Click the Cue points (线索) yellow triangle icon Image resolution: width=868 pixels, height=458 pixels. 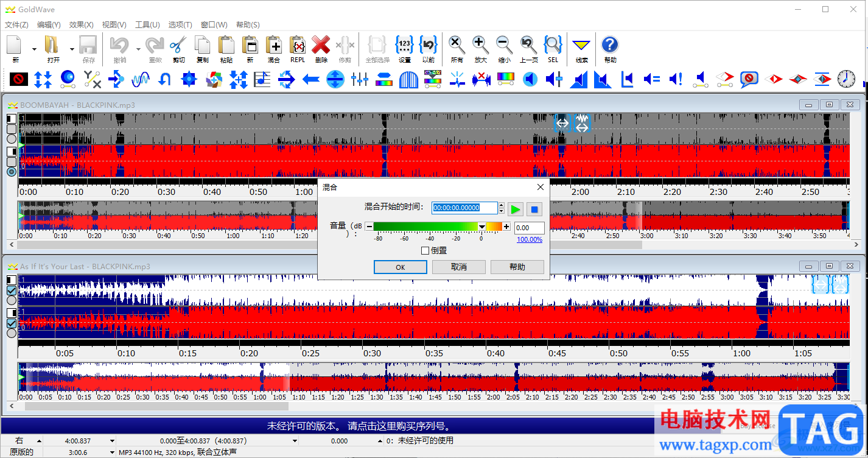582,45
